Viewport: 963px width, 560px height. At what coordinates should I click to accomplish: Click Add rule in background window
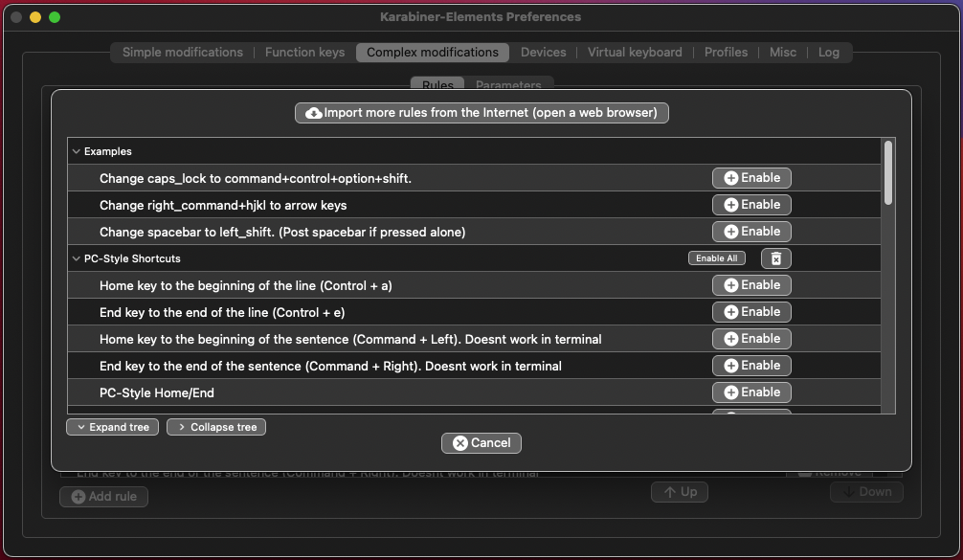pyautogui.click(x=103, y=496)
